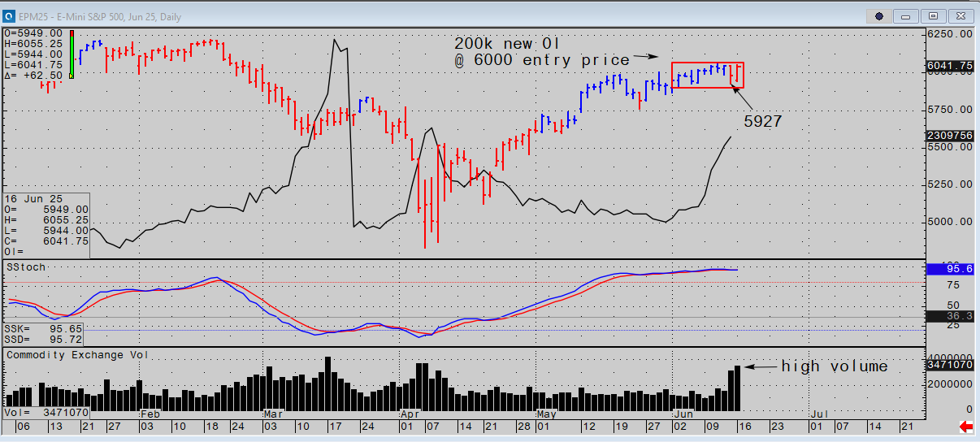Image resolution: width=980 pixels, height=442 pixels.
Task: Click the 5000.00 price scale label
Action: [951, 222]
